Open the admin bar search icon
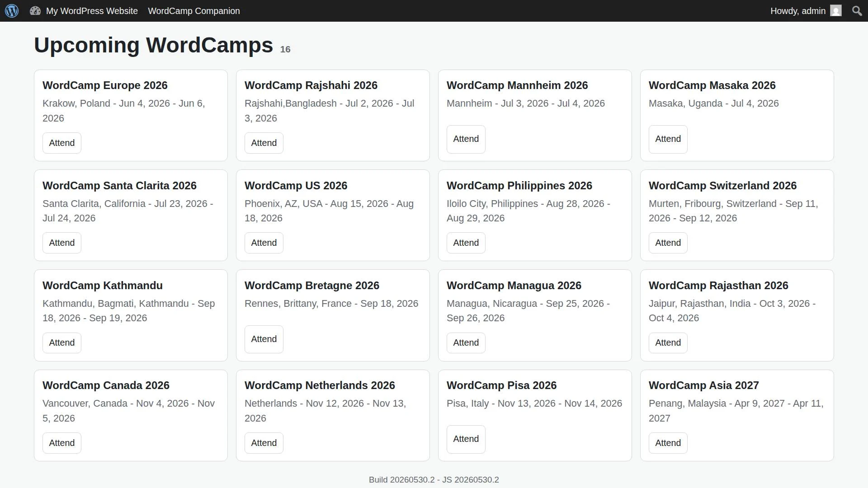Image resolution: width=868 pixels, height=488 pixels. (x=857, y=11)
